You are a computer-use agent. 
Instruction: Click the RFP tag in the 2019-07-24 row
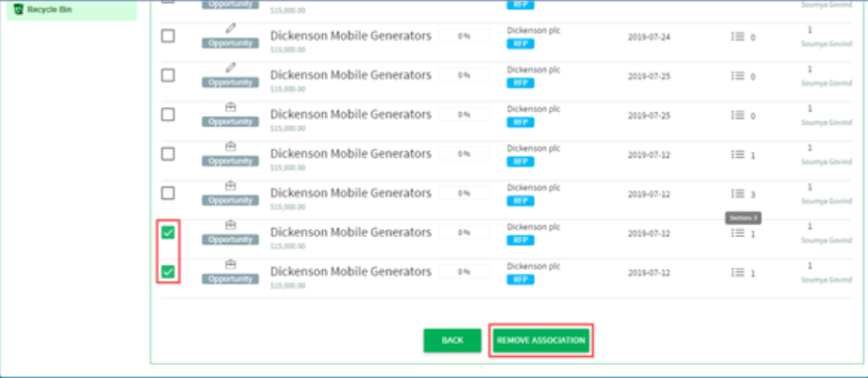pyautogui.click(x=520, y=44)
